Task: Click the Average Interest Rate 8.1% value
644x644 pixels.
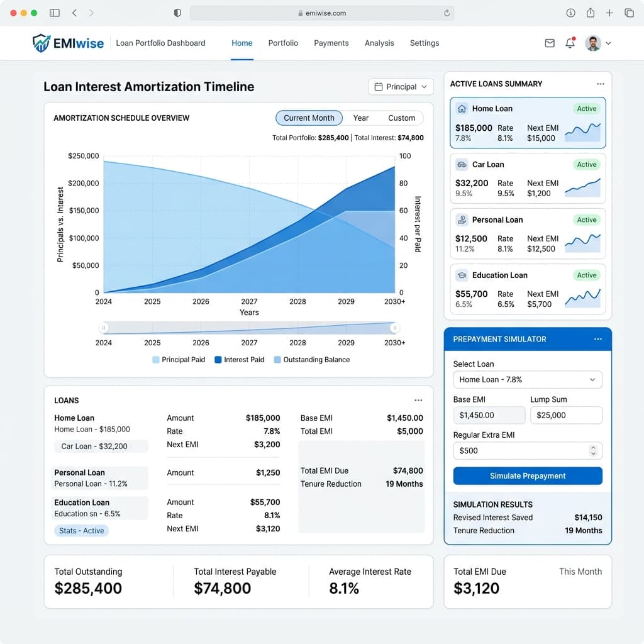Action: click(x=344, y=588)
